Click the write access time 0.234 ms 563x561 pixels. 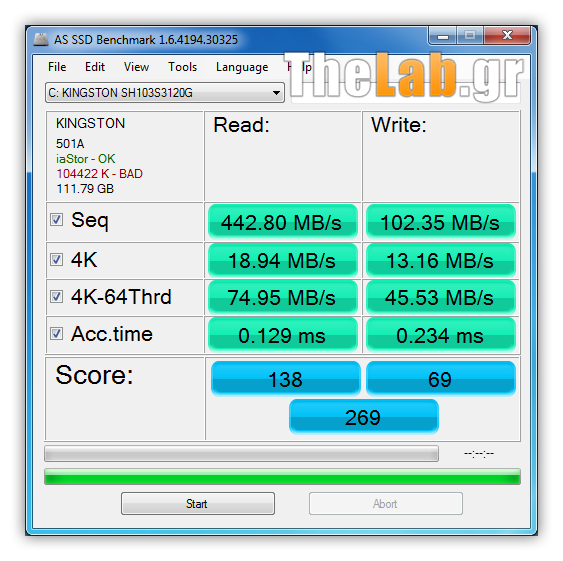point(441,335)
